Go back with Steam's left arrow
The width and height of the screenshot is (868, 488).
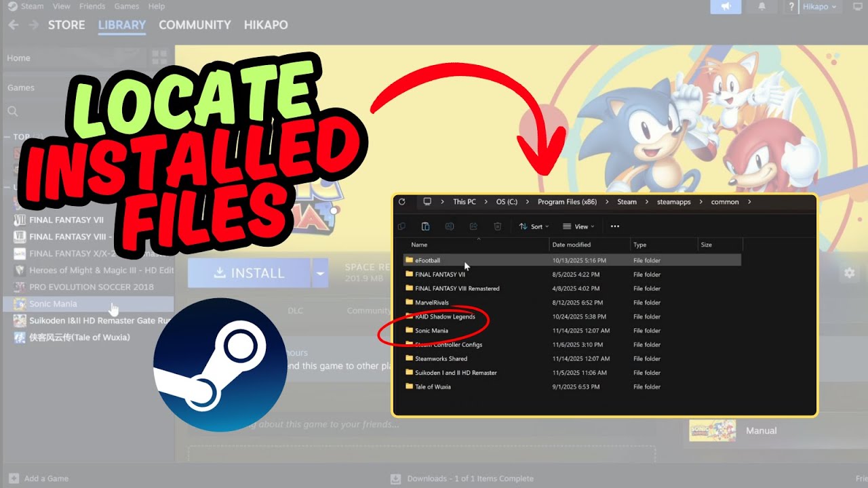[x=14, y=25]
